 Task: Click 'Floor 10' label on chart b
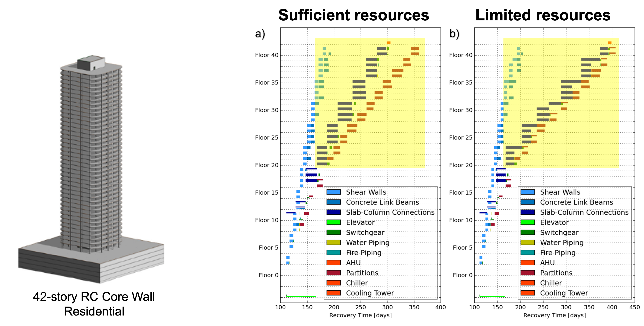[x=461, y=220]
